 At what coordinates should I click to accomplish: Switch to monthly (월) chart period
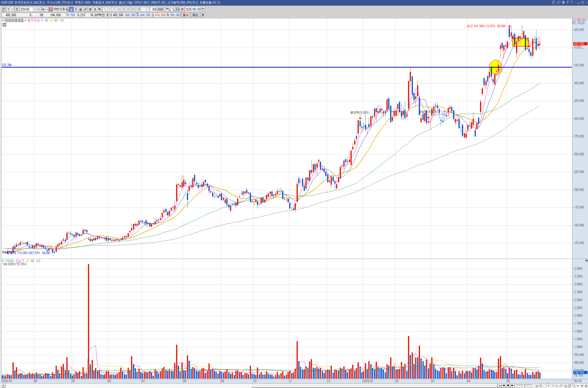pos(80,9)
